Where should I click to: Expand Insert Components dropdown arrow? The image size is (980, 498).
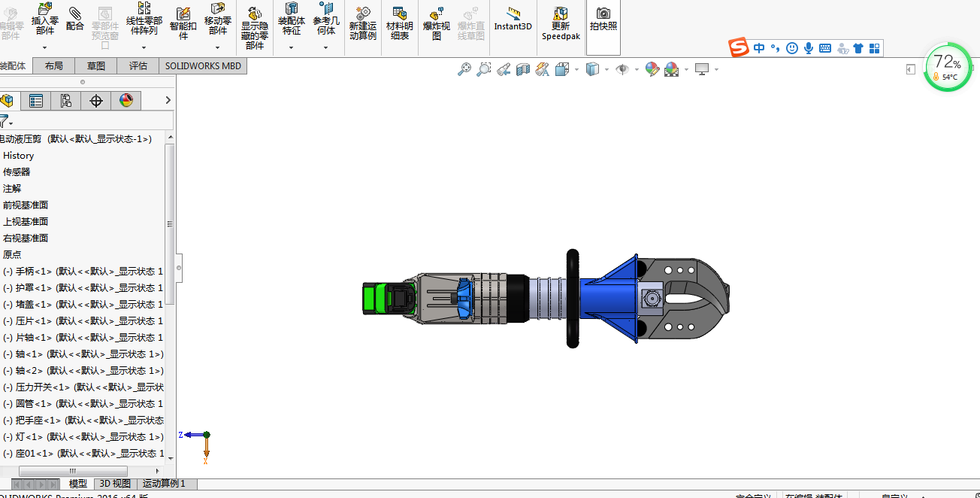(x=45, y=47)
